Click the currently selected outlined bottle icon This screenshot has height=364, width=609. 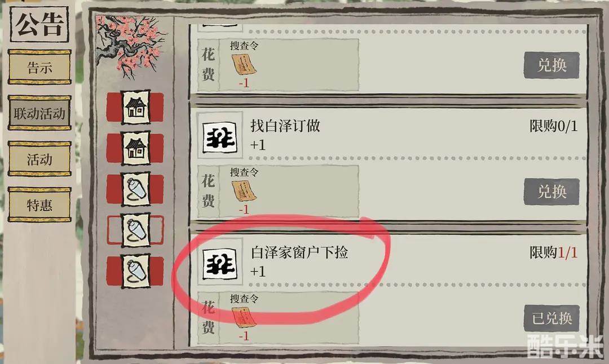[x=135, y=230]
